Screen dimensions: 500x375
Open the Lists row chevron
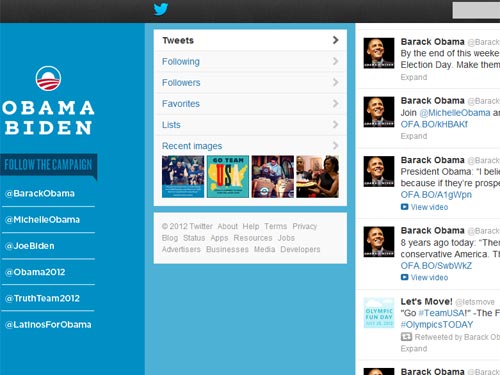pyautogui.click(x=336, y=125)
